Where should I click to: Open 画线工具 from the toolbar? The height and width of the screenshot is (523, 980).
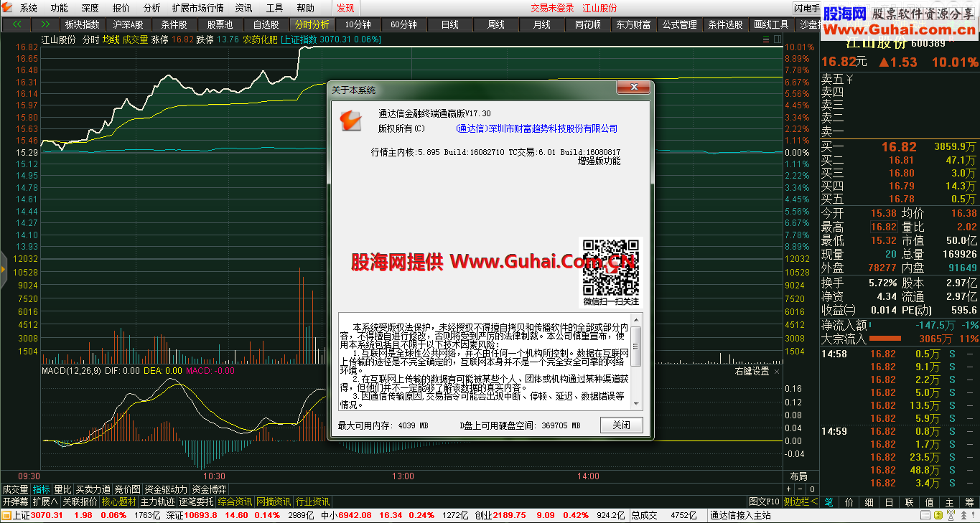771,24
